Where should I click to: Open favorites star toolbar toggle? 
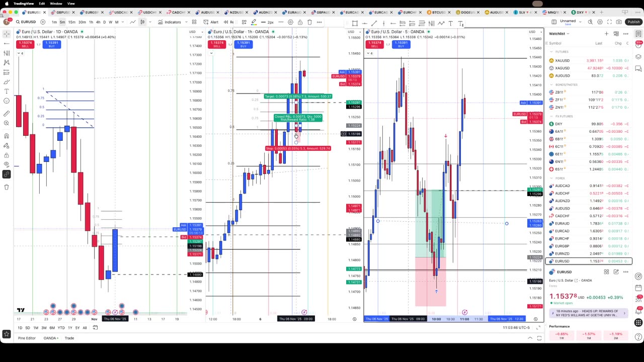coord(7,334)
